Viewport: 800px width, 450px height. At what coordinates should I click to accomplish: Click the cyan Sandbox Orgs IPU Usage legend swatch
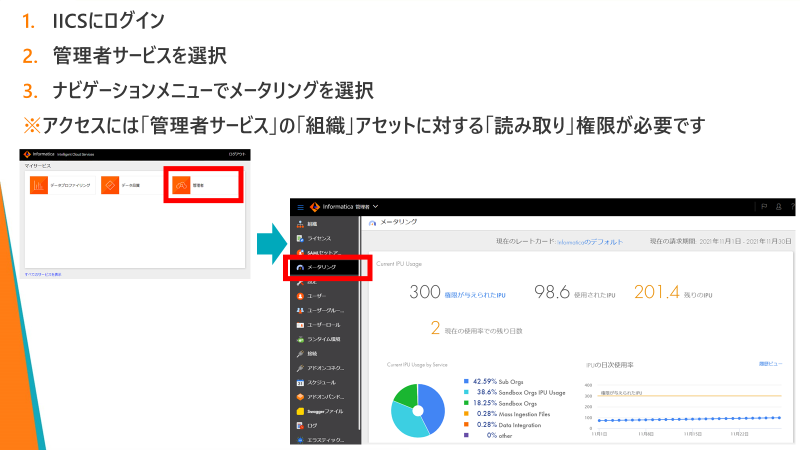(x=466, y=392)
